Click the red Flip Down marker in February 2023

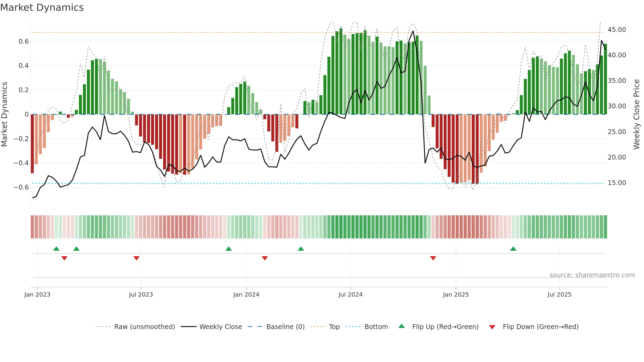[64, 258]
